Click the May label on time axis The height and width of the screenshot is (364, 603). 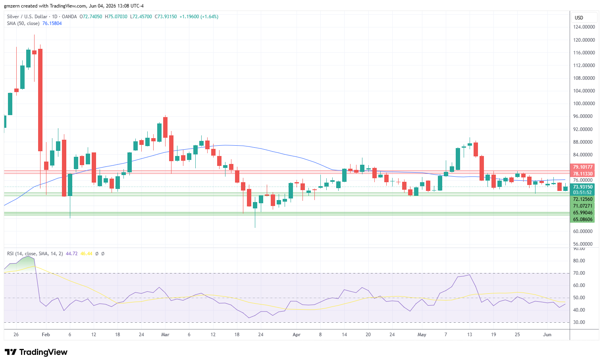[422, 335]
